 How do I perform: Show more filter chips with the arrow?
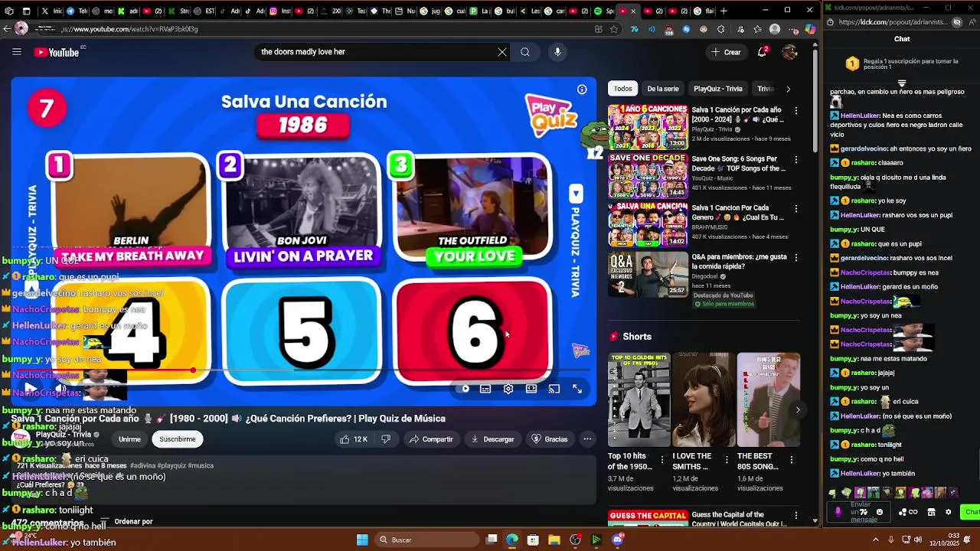(789, 89)
